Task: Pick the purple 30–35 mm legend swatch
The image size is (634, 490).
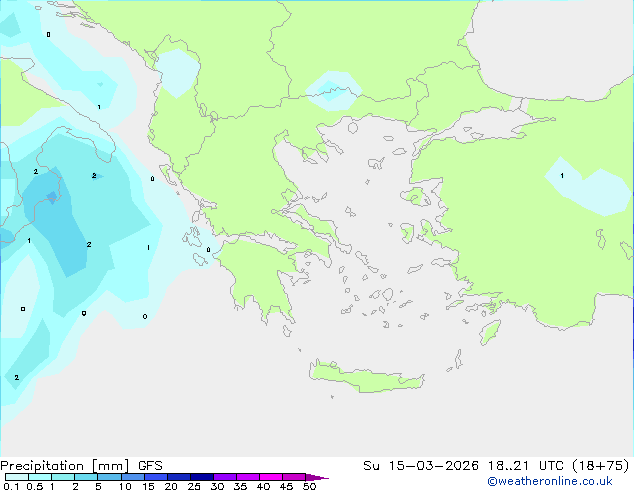Action: pyautogui.click(x=224, y=477)
